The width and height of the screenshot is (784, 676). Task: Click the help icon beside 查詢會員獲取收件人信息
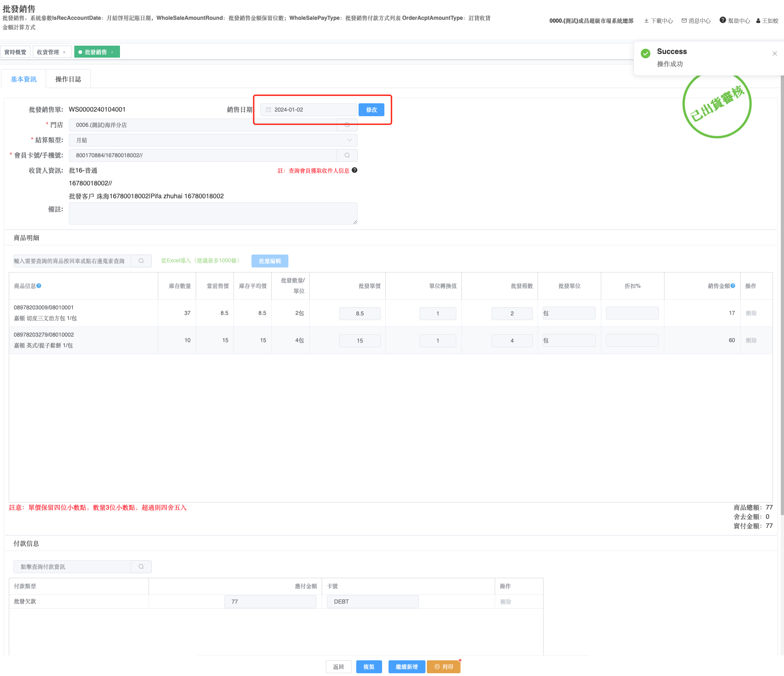pyautogui.click(x=354, y=170)
